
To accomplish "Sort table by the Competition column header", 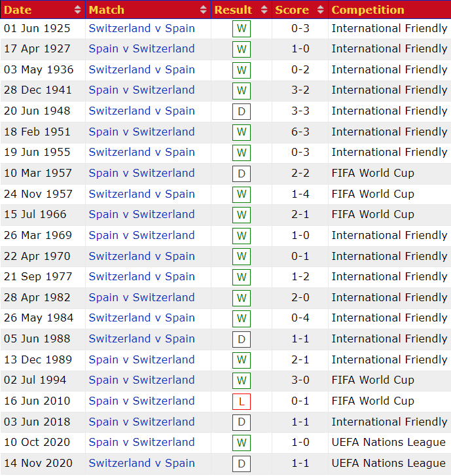I will point(368,10).
